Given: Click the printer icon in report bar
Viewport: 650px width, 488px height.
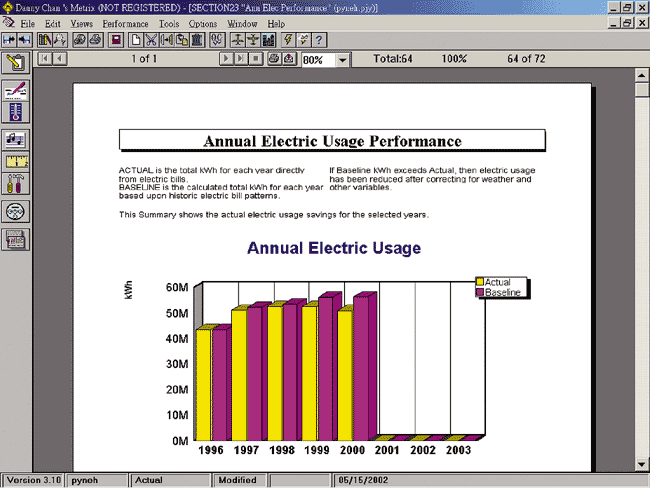Looking at the screenshot, I should pos(272,60).
